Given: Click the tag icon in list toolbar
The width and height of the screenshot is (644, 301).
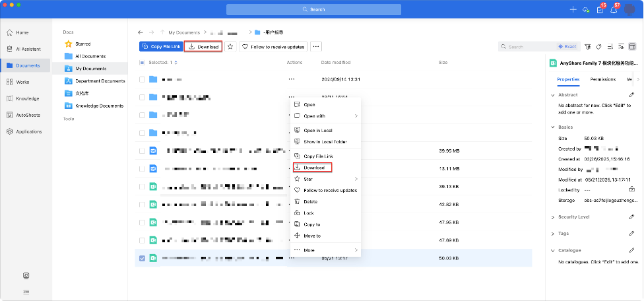Looking at the screenshot, I should pyautogui.click(x=598, y=47).
